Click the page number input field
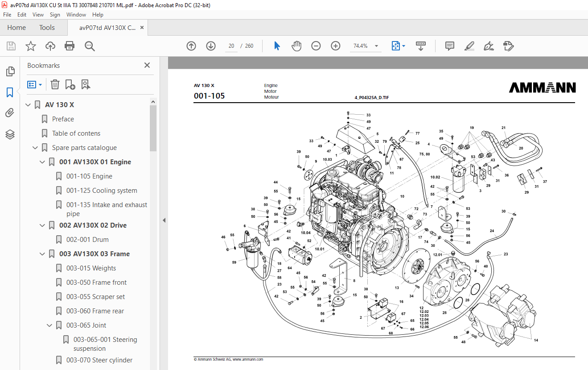The height and width of the screenshot is (370, 588). pyautogui.click(x=231, y=46)
